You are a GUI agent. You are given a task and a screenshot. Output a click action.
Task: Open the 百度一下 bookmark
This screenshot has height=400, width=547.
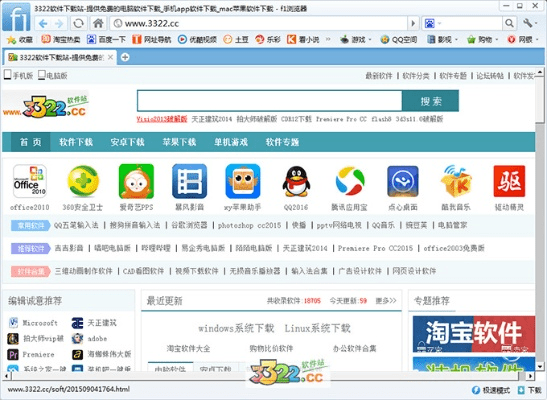pyautogui.click(x=106, y=39)
